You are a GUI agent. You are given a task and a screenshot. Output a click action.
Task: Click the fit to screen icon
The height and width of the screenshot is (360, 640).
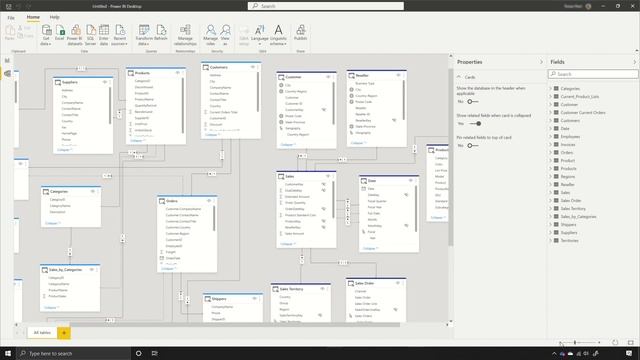[631, 342]
